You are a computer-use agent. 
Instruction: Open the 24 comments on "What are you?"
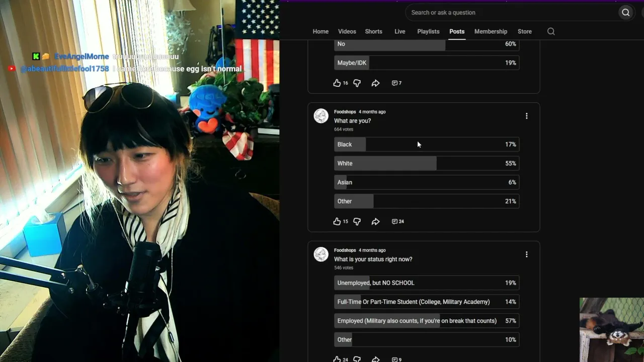tap(397, 221)
